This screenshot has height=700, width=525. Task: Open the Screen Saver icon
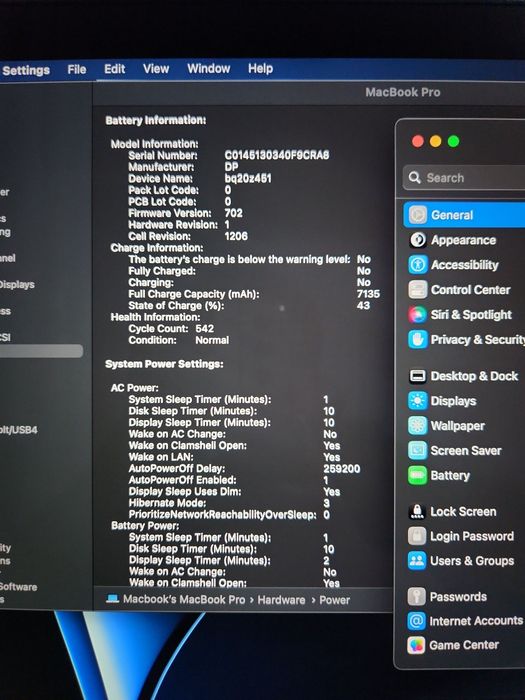tap(417, 450)
